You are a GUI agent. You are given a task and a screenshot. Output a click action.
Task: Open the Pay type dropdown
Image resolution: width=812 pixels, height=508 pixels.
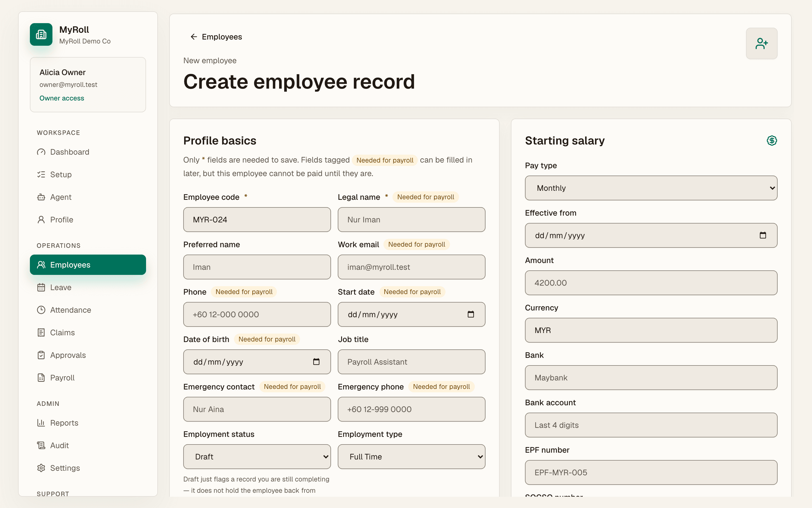click(x=651, y=188)
